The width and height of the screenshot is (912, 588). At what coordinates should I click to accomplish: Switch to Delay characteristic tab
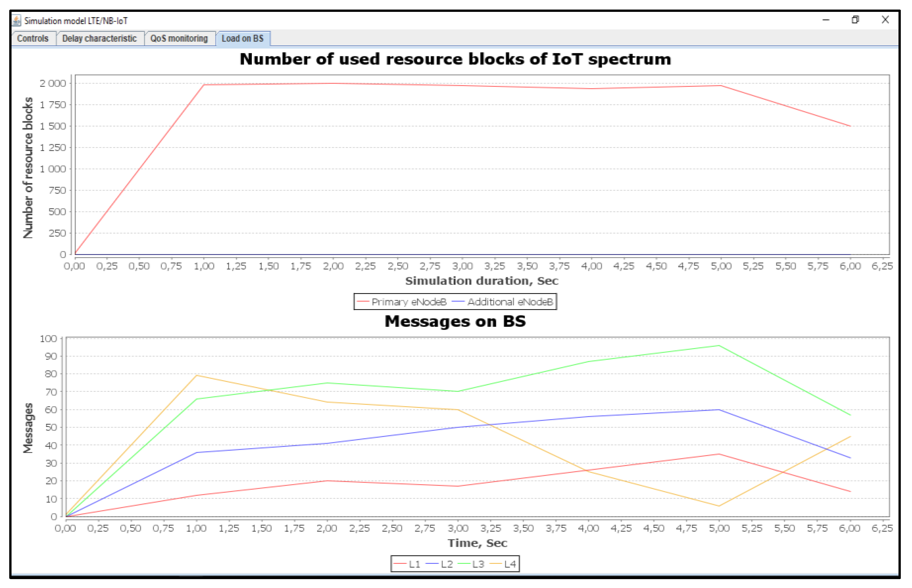(99, 39)
